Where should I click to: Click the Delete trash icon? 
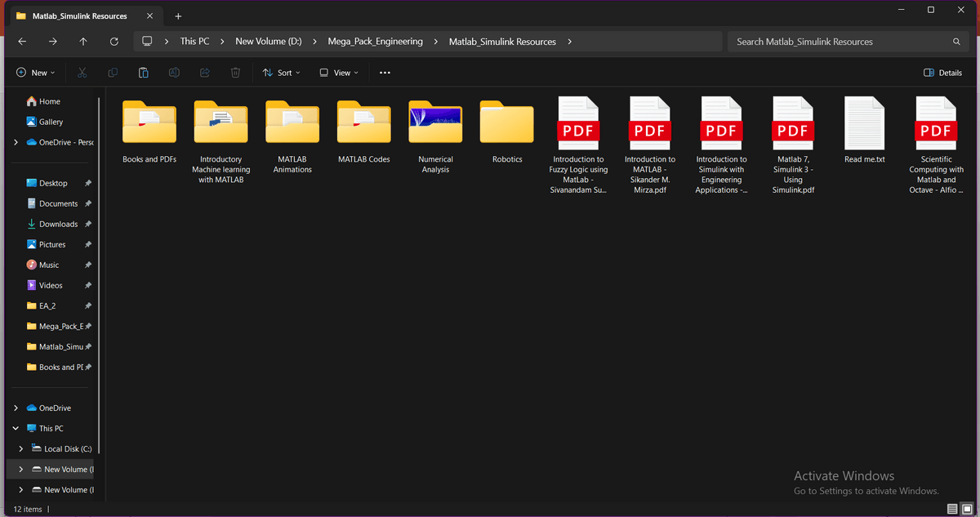(235, 73)
